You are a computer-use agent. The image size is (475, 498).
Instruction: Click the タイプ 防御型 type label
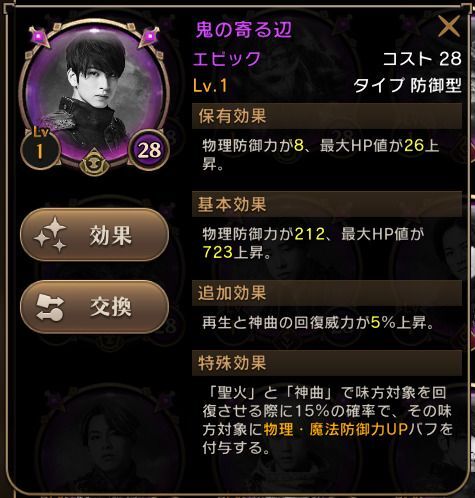408,85
